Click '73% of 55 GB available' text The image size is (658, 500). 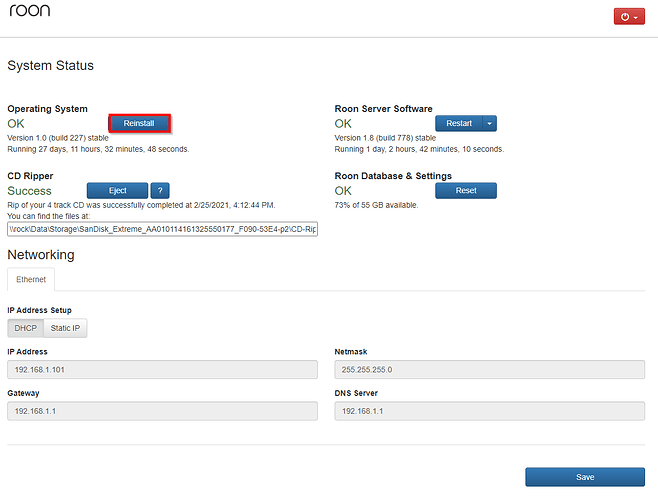pos(376,205)
